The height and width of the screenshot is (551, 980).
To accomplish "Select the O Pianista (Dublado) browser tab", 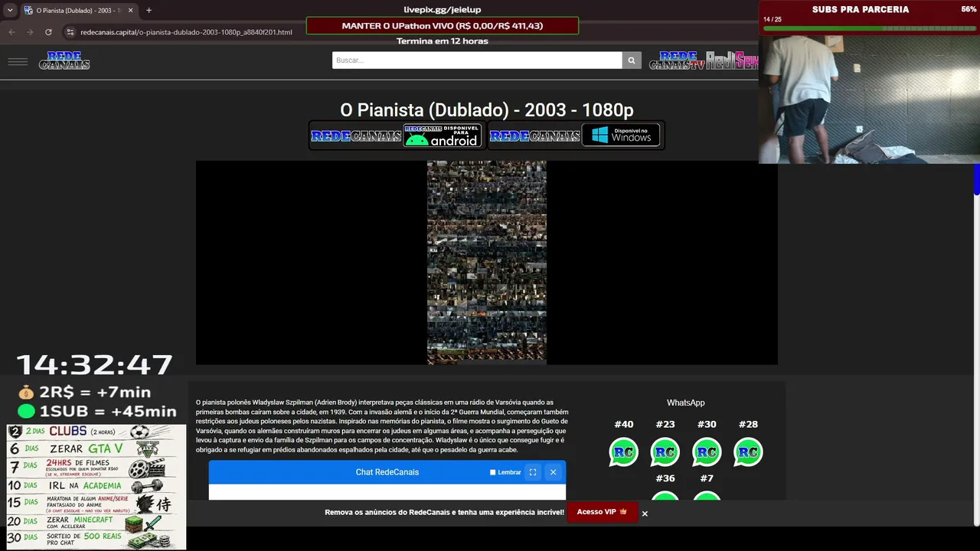I will click(x=78, y=10).
